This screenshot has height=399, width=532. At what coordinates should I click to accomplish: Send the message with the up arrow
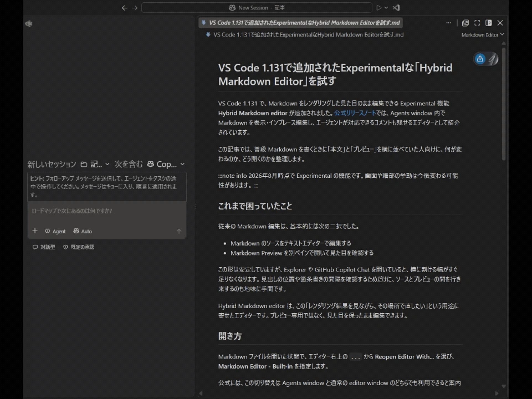coord(179,232)
